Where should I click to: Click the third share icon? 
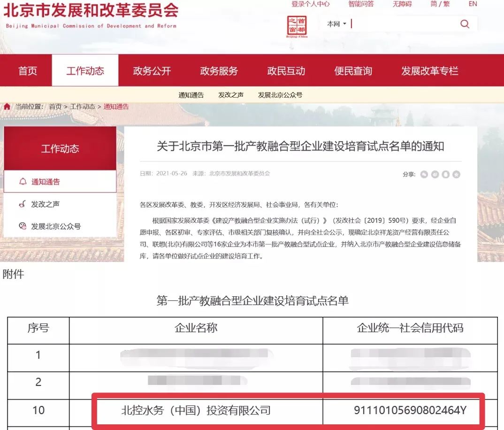(x=446, y=175)
